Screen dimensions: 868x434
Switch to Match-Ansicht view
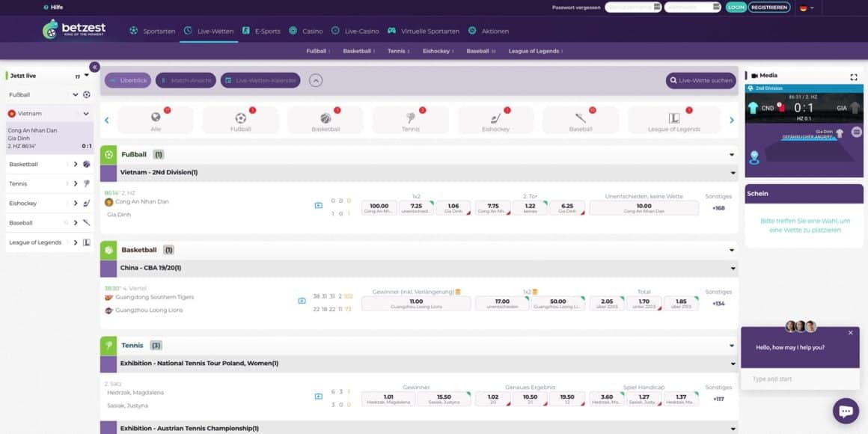(186, 80)
